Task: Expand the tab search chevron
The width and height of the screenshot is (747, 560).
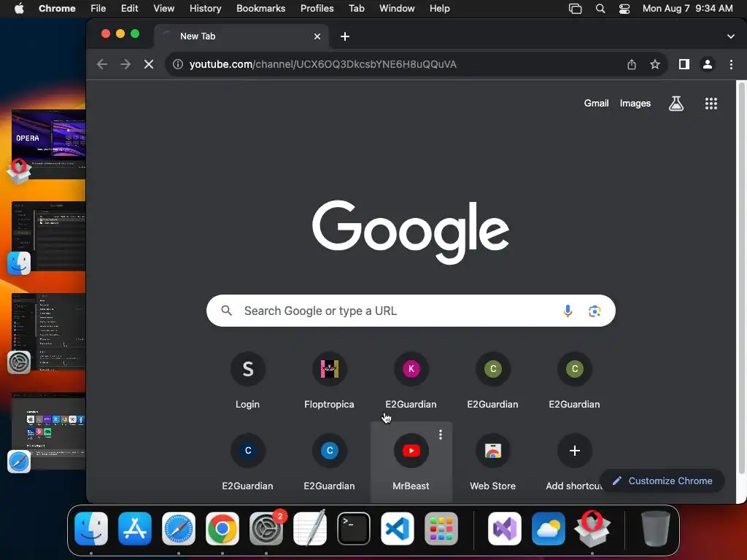Action: (731, 36)
